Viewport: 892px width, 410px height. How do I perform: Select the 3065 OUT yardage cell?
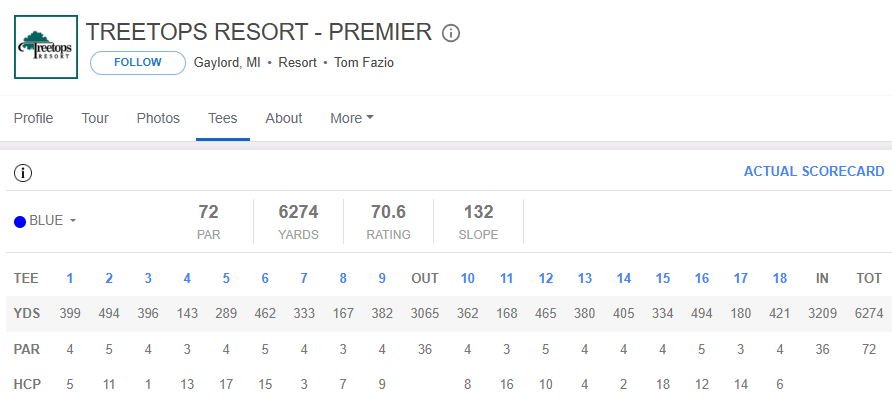pyautogui.click(x=425, y=313)
